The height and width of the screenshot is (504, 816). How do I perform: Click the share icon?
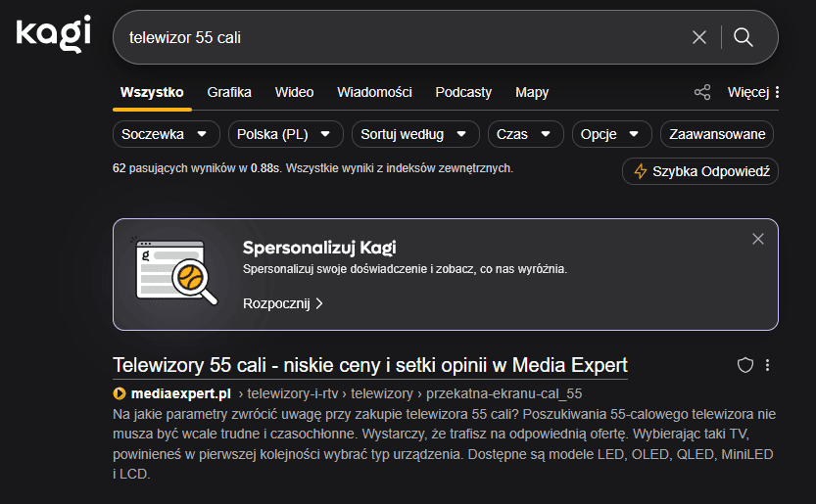pyautogui.click(x=702, y=92)
